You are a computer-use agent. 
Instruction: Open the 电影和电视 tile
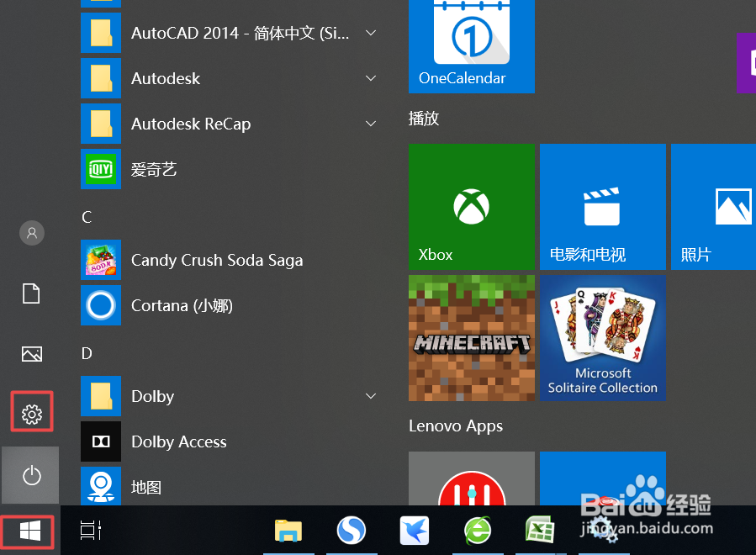[x=603, y=207]
